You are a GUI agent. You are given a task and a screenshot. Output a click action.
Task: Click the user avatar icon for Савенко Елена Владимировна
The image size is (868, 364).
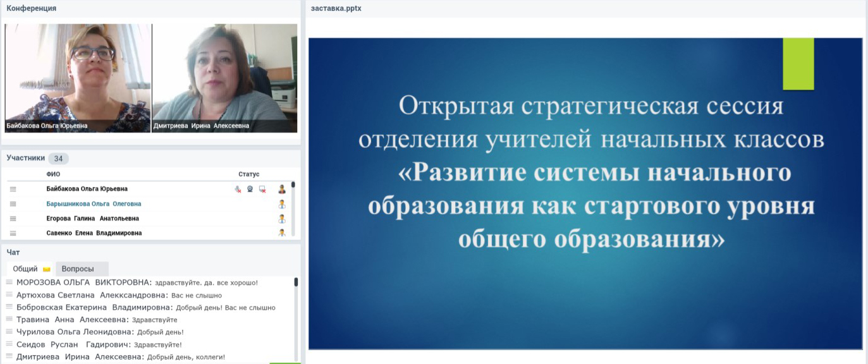[x=282, y=233]
